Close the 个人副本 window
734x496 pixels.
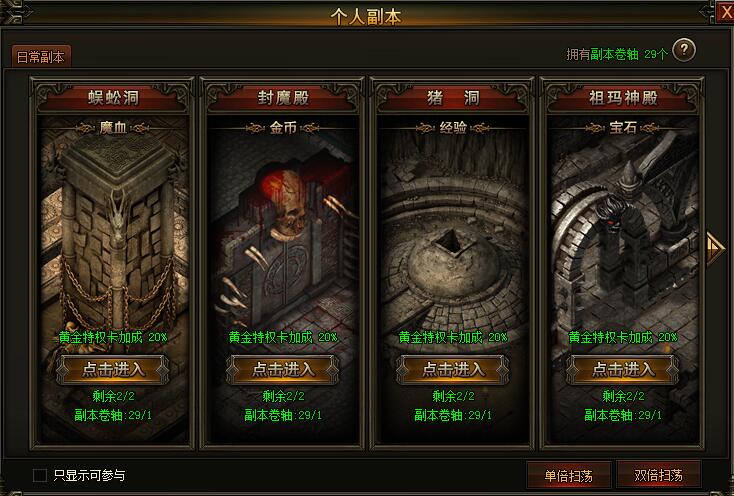point(725,13)
